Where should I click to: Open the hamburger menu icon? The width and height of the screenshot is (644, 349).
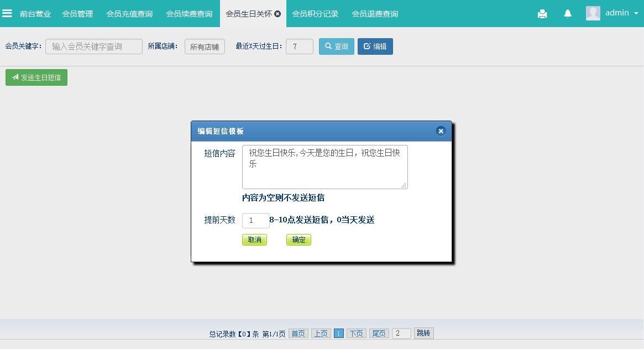(7, 13)
